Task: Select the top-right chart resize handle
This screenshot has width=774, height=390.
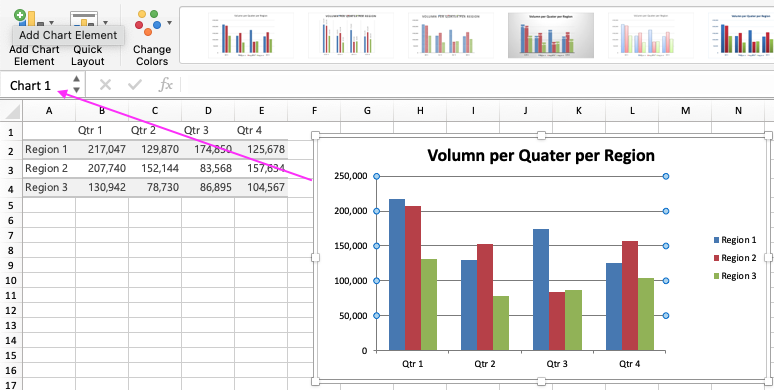Action: click(768, 135)
